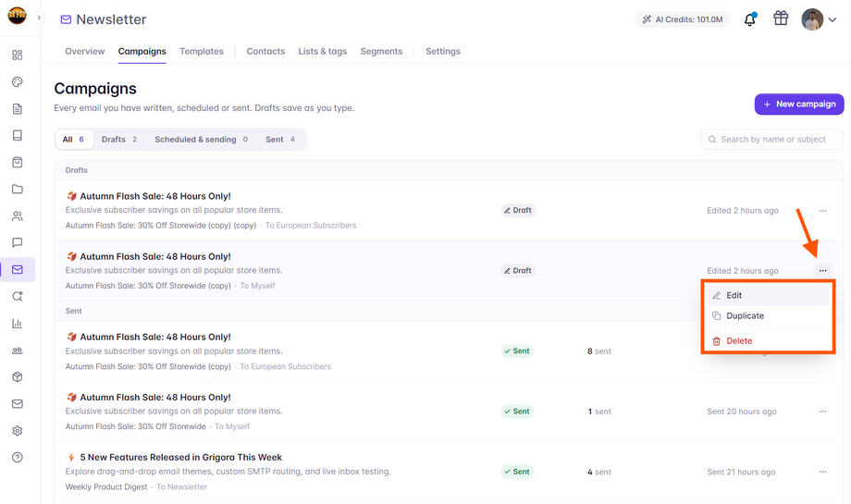Choose Edit in the context menu
Image resolution: width=851 pixels, height=504 pixels.
point(768,295)
